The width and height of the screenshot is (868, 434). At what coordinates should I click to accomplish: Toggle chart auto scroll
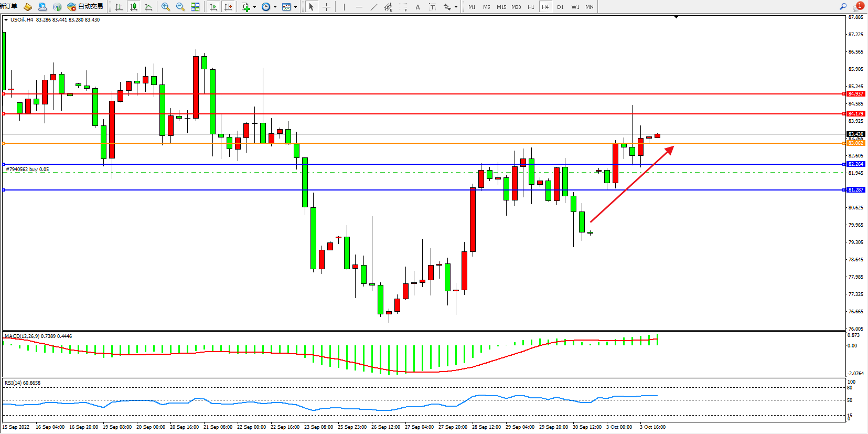213,7
